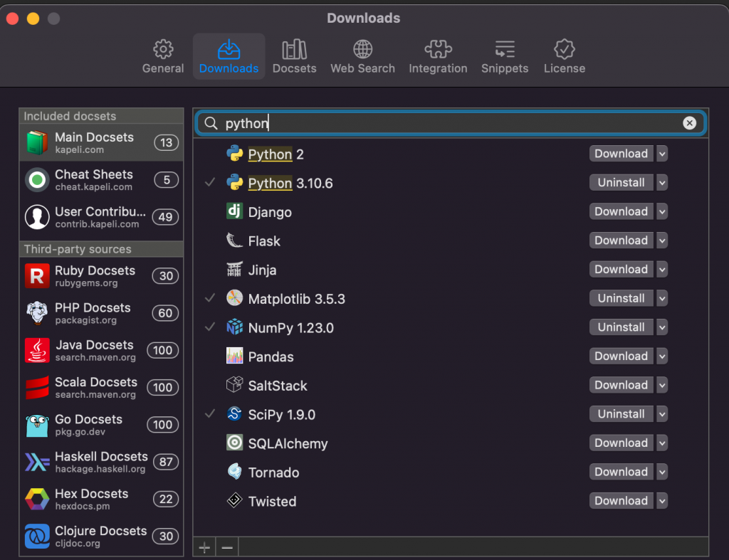729x560 pixels.
Task: Open the Go Docsets gopher icon
Action: click(37, 425)
